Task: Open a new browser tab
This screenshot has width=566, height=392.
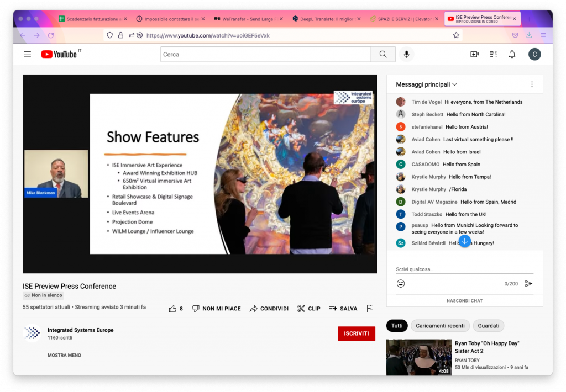Action: (529, 19)
